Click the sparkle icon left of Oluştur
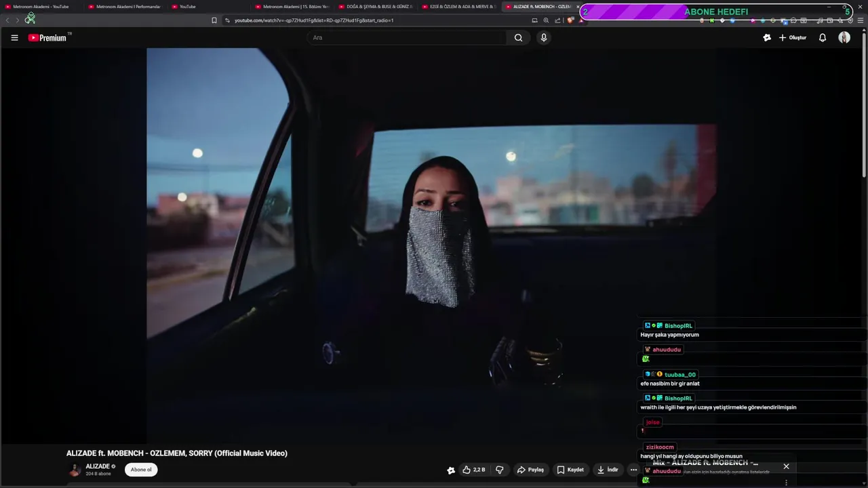 point(767,38)
